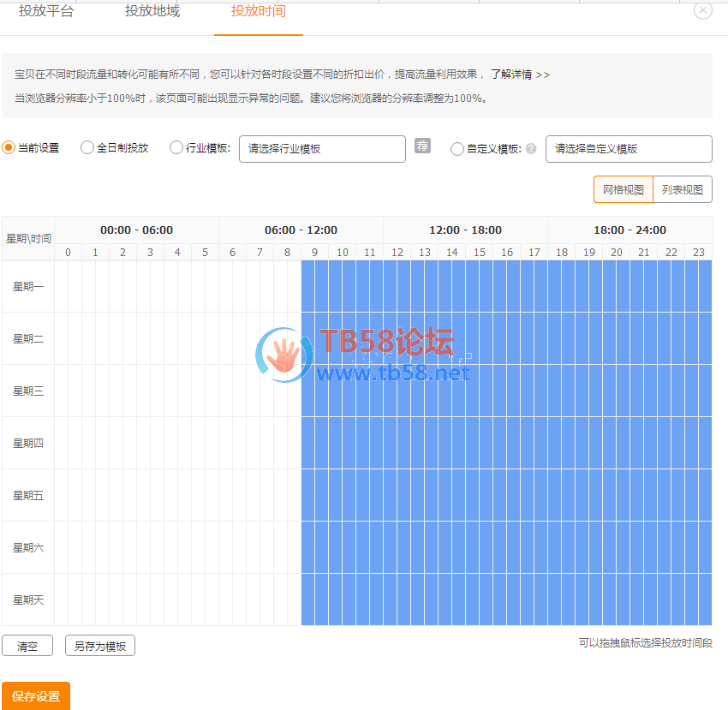This screenshot has height=710, width=728.
Task: Click the hour 5 column header
Action: pyautogui.click(x=206, y=252)
